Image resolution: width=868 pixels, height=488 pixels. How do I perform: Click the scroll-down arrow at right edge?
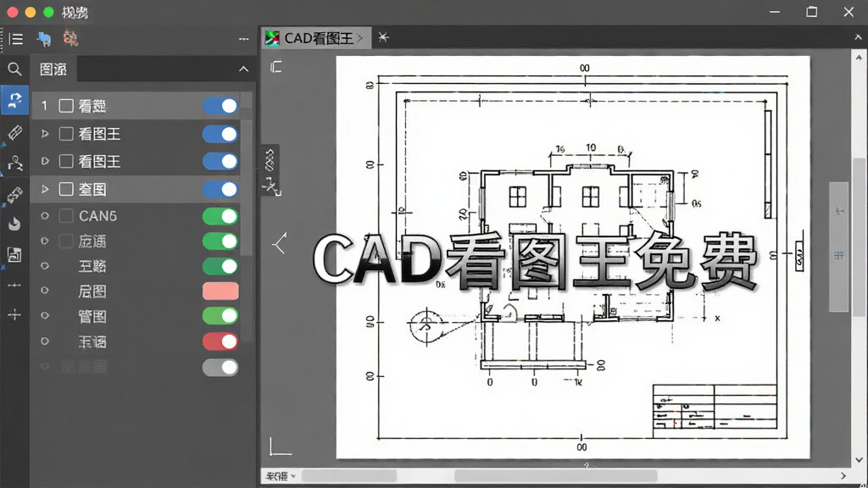[x=859, y=460]
